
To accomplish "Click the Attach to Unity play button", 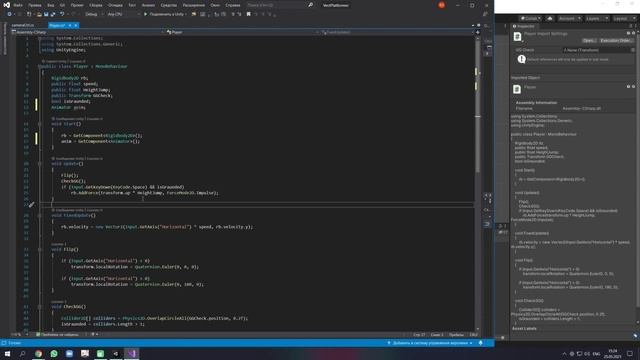I will [x=165, y=14].
